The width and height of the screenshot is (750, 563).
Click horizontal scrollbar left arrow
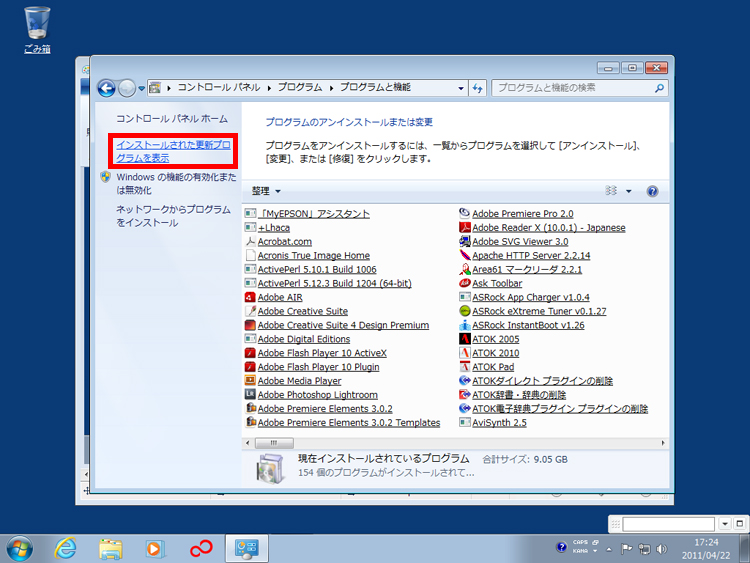tap(248, 443)
